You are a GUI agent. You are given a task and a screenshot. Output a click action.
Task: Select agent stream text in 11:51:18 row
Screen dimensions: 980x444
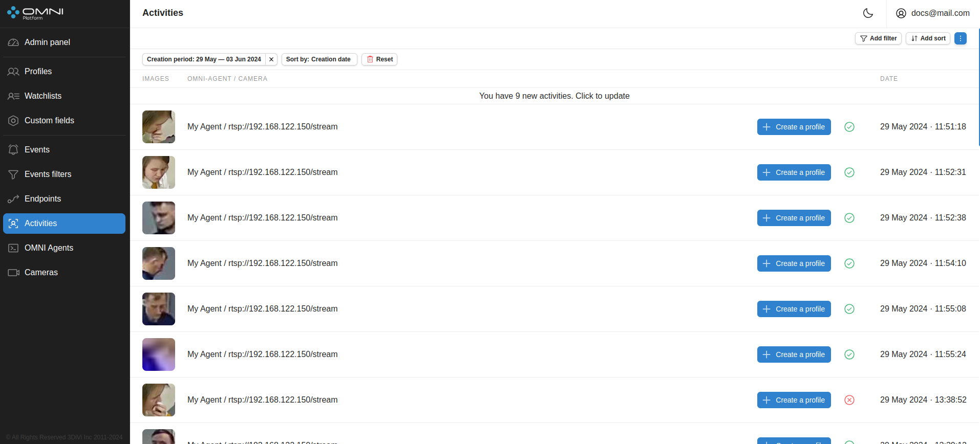[263, 127]
